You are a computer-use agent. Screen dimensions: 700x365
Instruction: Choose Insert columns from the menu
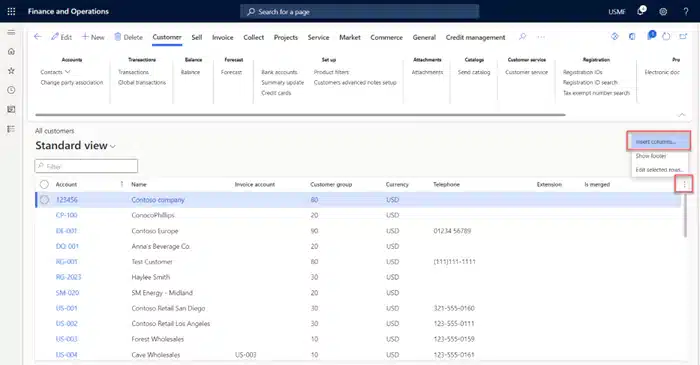[x=659, y=141]
